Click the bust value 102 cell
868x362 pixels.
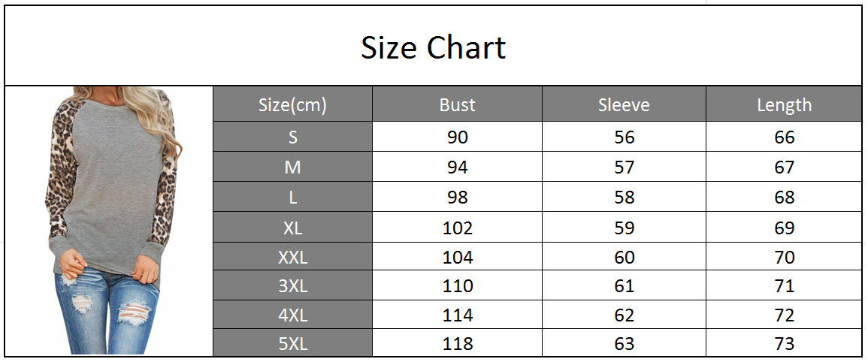tap(457, 228)
